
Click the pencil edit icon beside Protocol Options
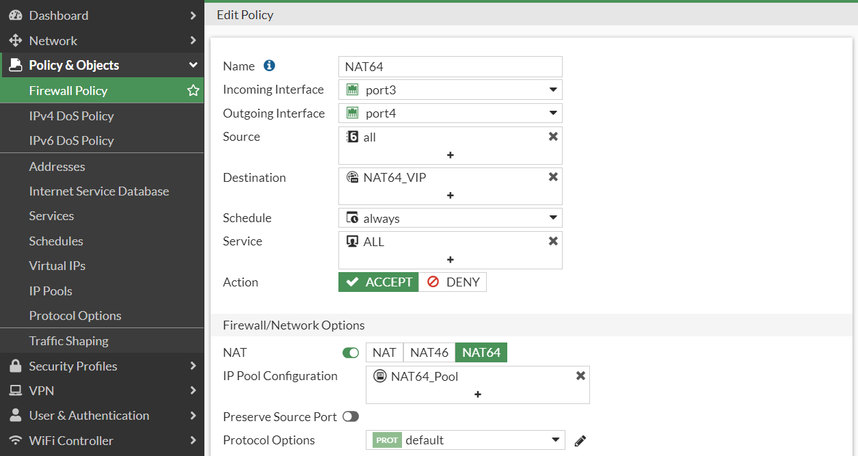coord(580,440)
